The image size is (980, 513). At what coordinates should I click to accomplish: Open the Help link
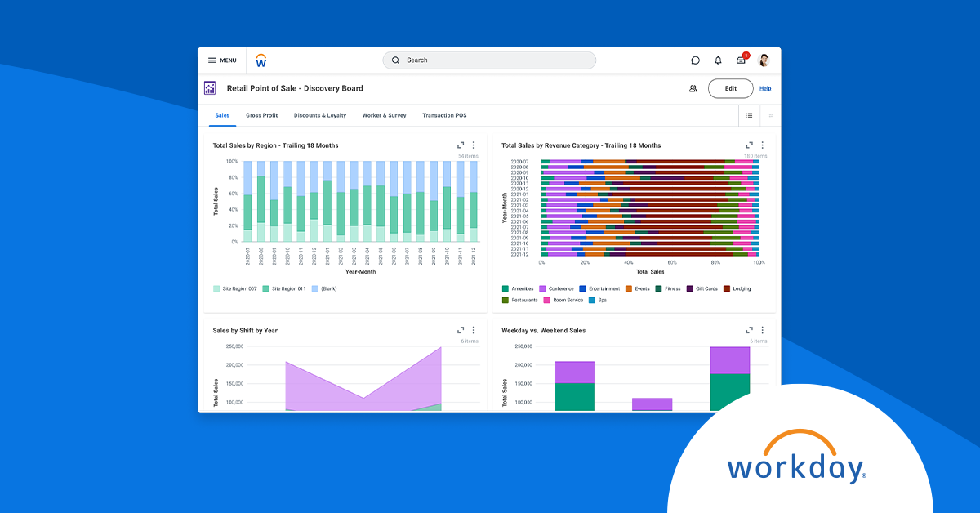click(765, 88)
